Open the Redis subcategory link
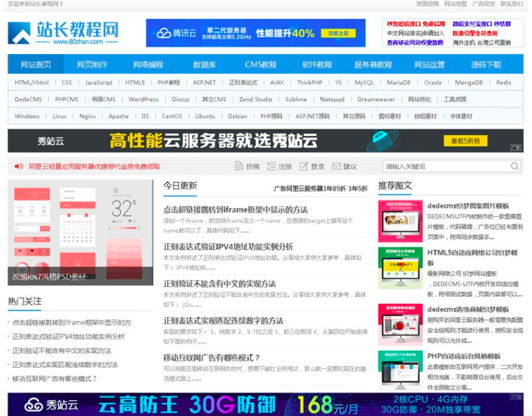Viewport: 532px width, 416px height. [503, 83]
